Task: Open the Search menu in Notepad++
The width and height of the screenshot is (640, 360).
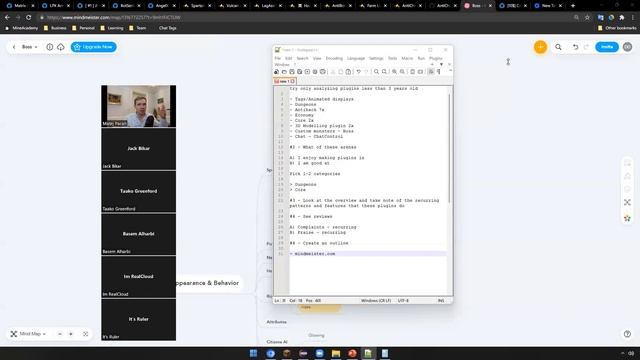Action: click(x=302, y=58)
